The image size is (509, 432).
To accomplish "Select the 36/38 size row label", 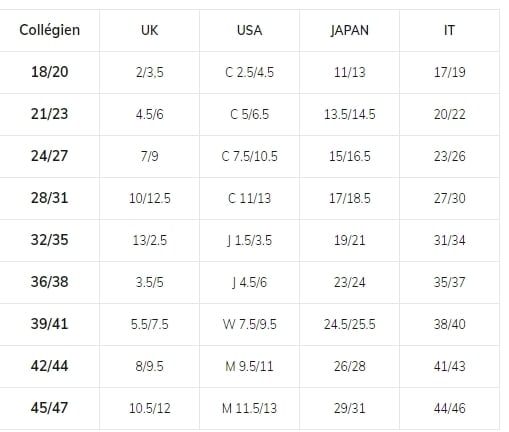I will [50, 282].
